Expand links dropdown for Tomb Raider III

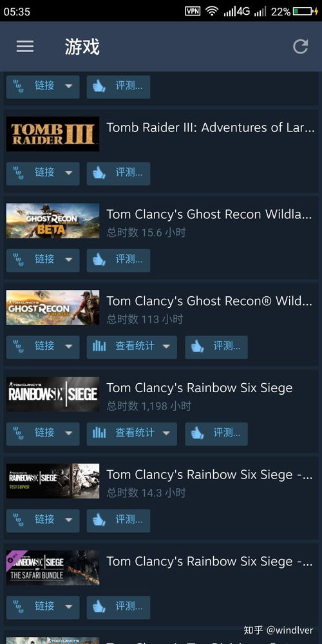pyautogui.click(x=69, y=173)
